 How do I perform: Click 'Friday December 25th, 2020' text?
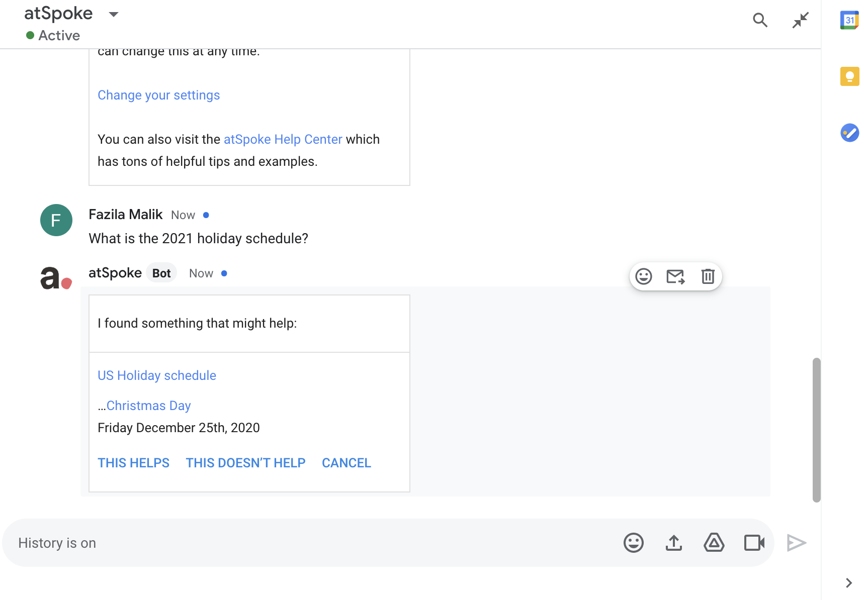179,428
